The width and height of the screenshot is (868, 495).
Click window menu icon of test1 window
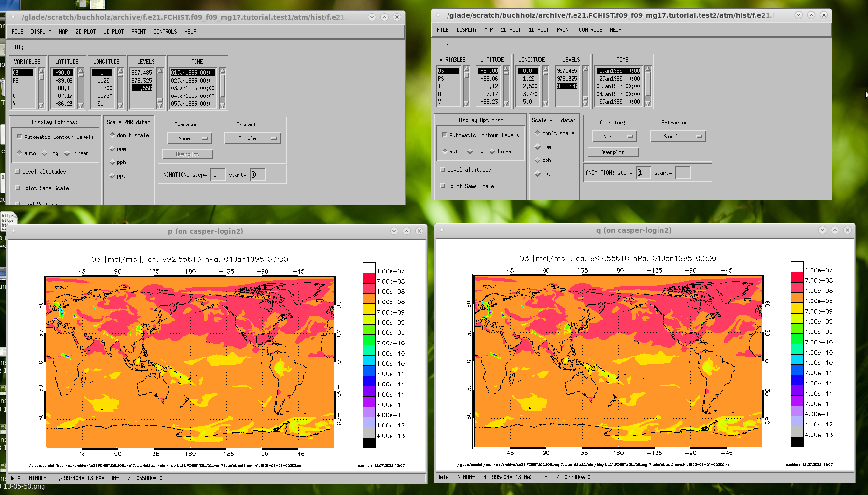(x=14, y=17)
